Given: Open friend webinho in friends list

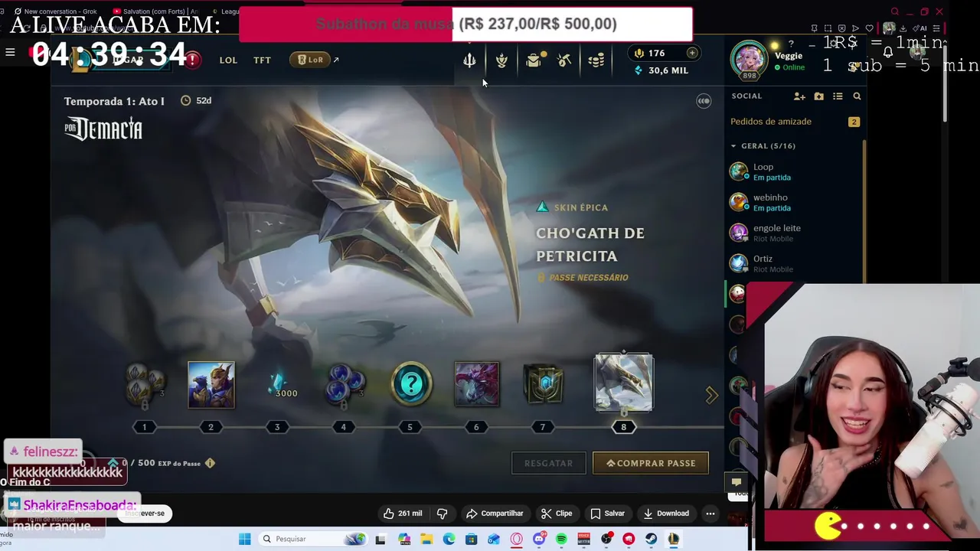Looking at the screenshot, I should pyautogui.click(x=792, y=202).
